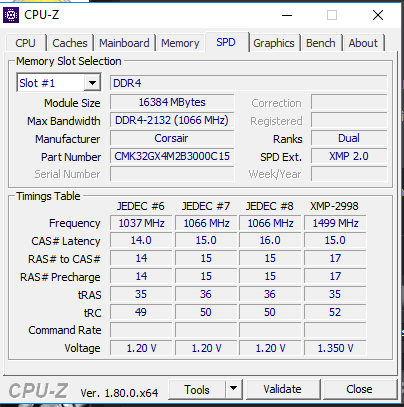Viewport: 404px width, 407px height.
Task: Click the JEDEC #6 RAS# Precharge value 14
Action: (x=141, y=276)
